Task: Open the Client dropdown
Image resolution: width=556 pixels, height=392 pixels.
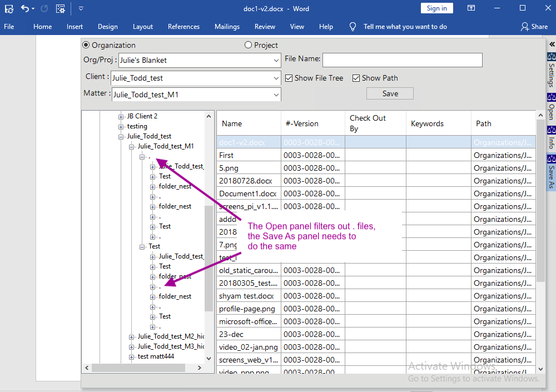Action: (x=276, y=78)
